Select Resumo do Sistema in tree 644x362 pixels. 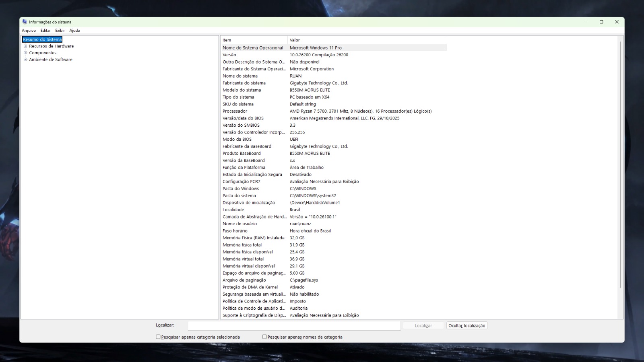click(42, 39)
